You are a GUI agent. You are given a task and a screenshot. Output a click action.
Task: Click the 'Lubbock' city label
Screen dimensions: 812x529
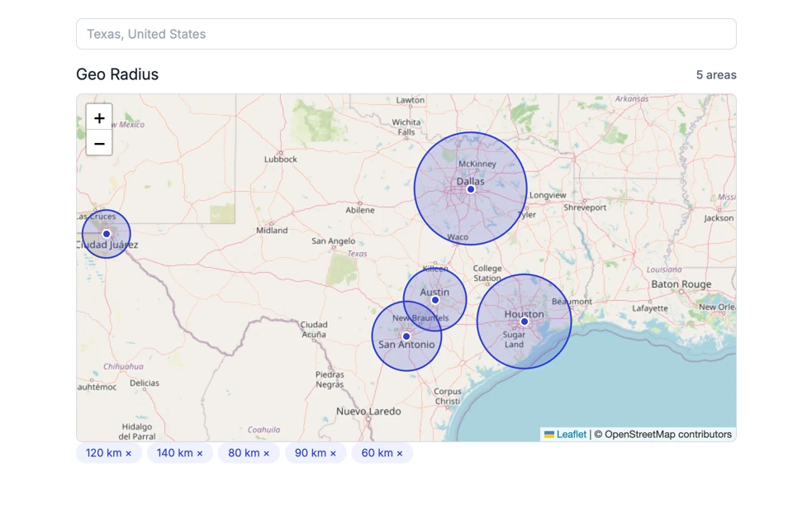click(x=281, y=160)
